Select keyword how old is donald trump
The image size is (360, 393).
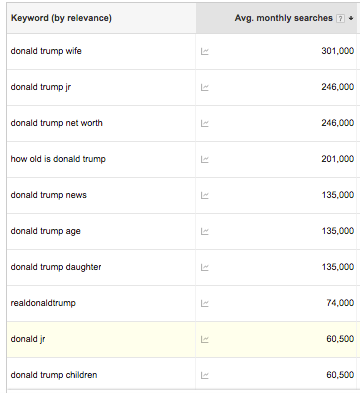58,159
